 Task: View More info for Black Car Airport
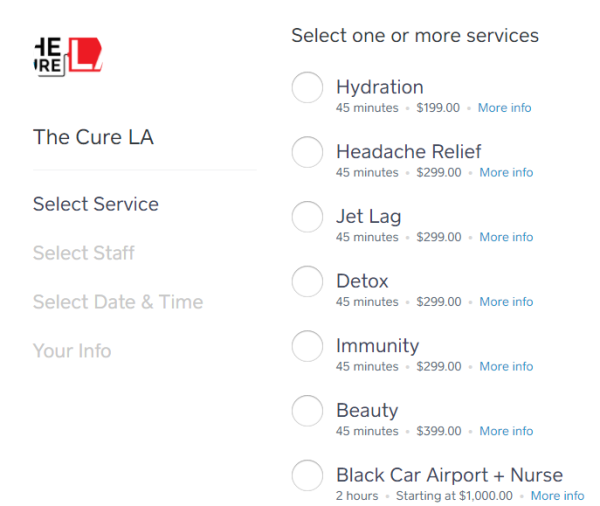click(558, 496)
